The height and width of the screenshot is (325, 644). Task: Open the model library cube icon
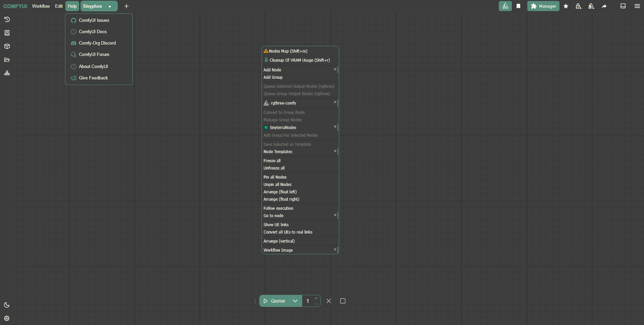click(x=7, y=46)
